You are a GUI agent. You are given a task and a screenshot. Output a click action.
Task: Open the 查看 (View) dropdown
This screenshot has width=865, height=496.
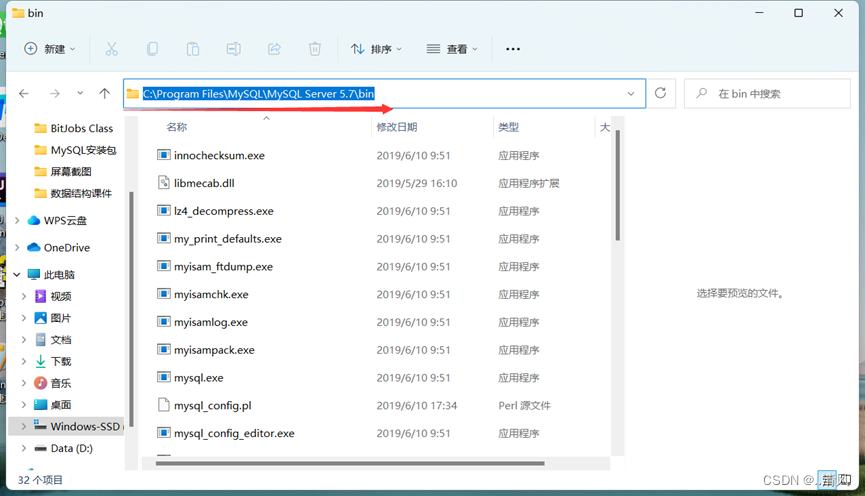coord(452,49)
